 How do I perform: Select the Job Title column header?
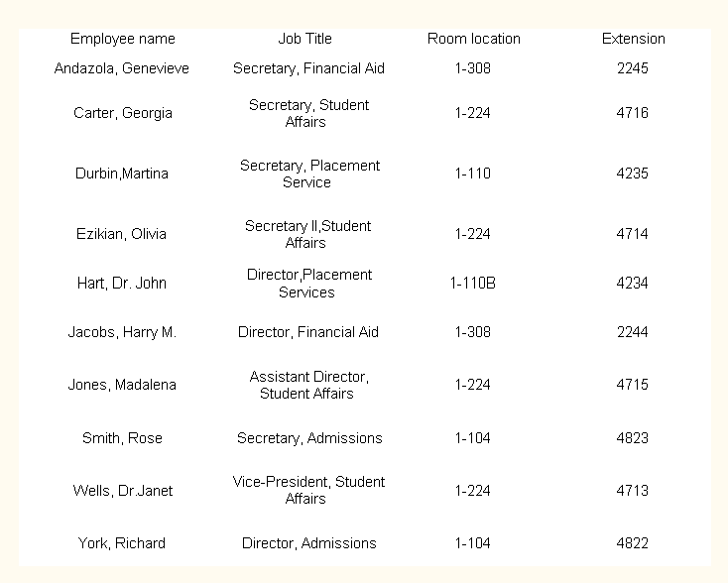coord(305,39)
